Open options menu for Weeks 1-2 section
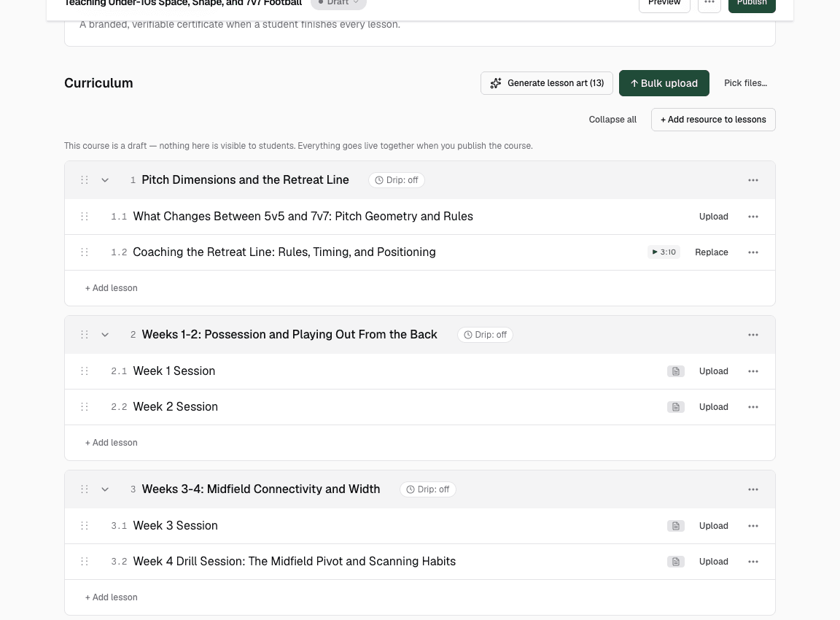Image resolution: width=840 pixels, height=620 pixels. pos(752,335)
